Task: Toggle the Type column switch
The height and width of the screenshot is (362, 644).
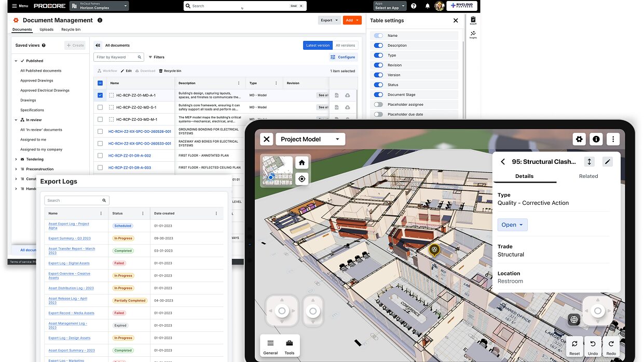Action: [378, 55]
